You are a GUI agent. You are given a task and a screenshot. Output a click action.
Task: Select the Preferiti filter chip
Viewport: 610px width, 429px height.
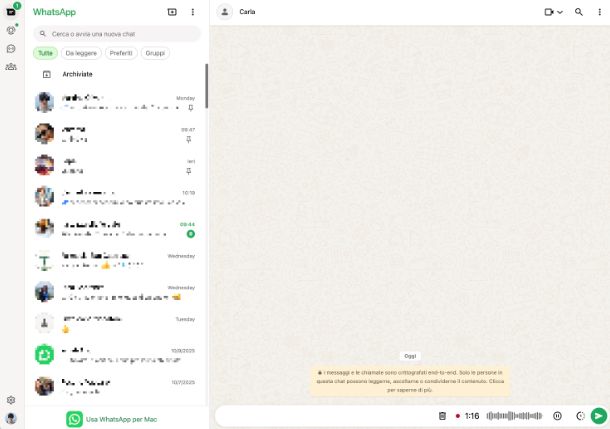(121, 53)
